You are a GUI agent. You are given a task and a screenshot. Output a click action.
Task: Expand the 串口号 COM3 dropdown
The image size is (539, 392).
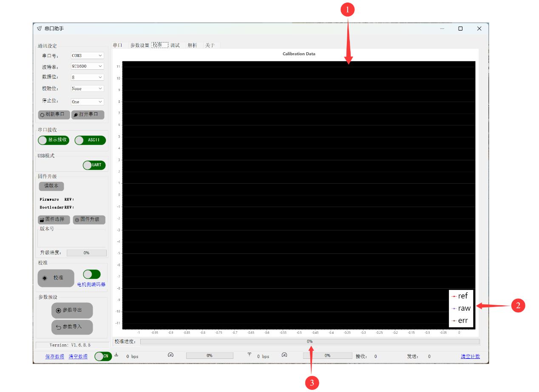pos(87,56)
